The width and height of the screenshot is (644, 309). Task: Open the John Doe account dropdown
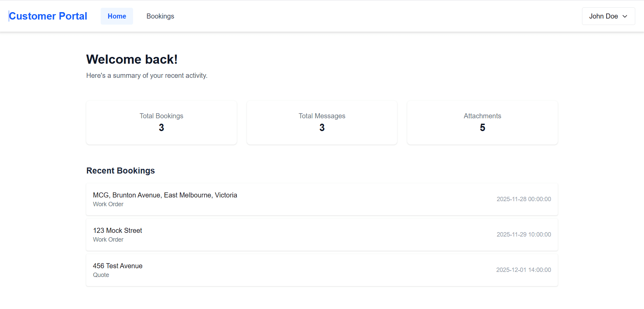(608, 16)
